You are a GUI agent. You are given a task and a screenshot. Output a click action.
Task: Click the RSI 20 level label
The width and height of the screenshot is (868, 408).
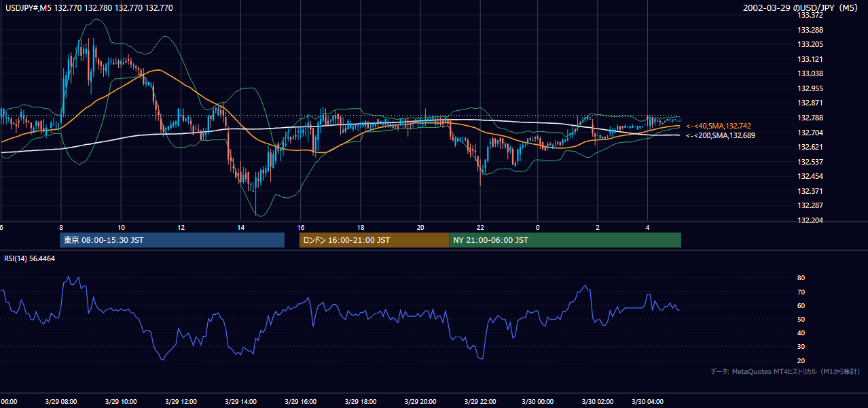coord(801,360)
